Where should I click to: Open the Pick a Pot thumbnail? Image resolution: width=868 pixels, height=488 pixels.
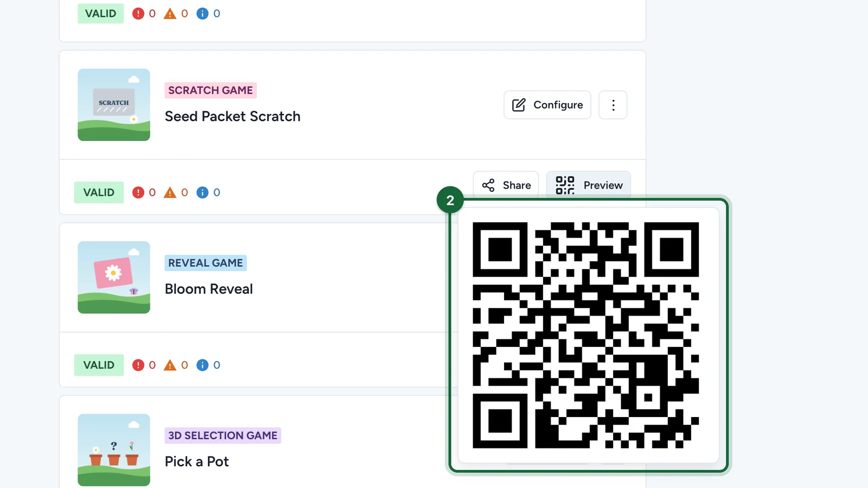(114, 450)
